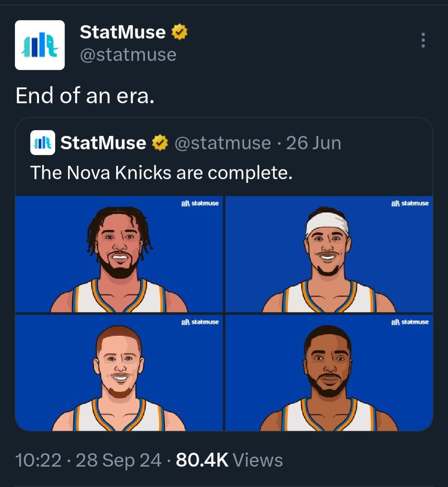The height and width of the screenshot is (487, 448).
Task: Open the three-dot more options menu
Action: coord(423,40)
